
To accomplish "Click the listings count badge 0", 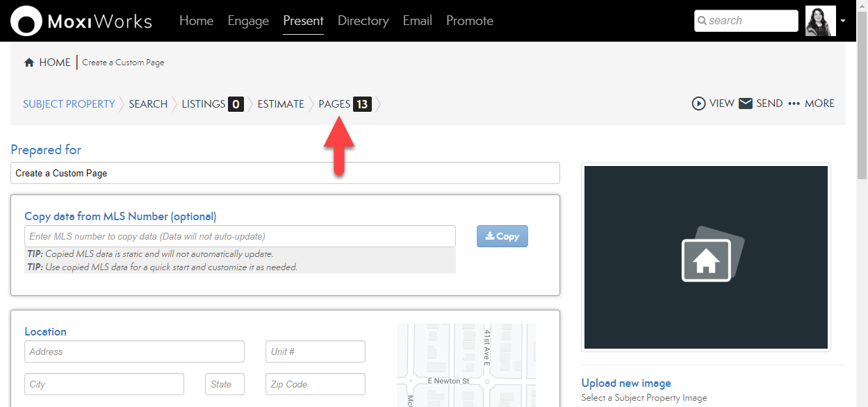I will (236, 104).
